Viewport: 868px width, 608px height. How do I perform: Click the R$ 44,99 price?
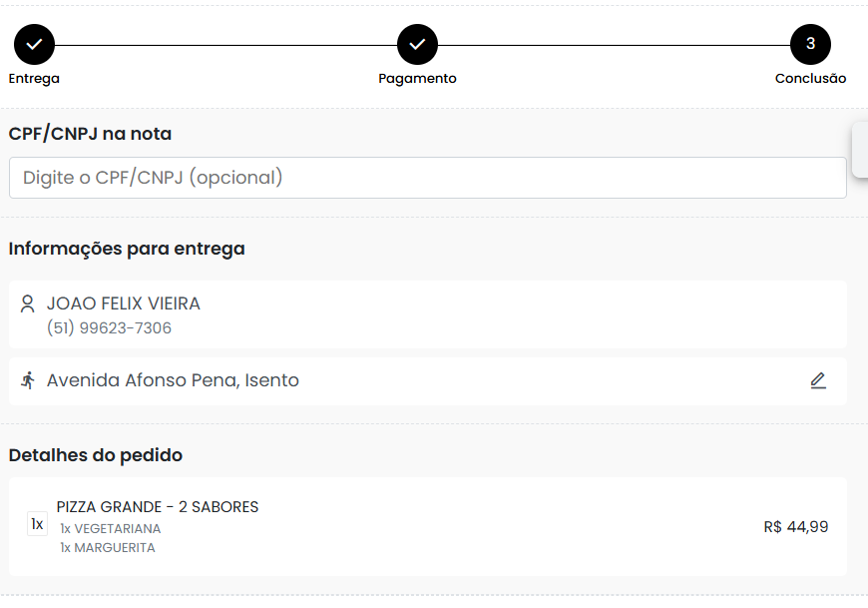pyautogui.click(x=795, y=527)
